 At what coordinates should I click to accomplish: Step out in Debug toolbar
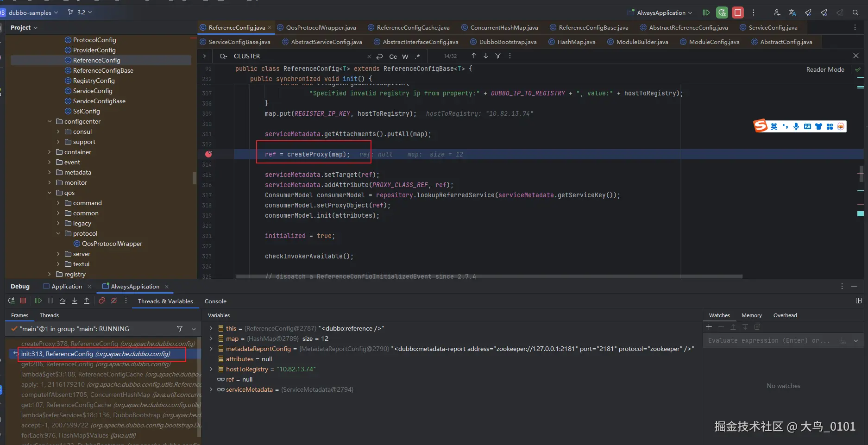click(87, 301)
